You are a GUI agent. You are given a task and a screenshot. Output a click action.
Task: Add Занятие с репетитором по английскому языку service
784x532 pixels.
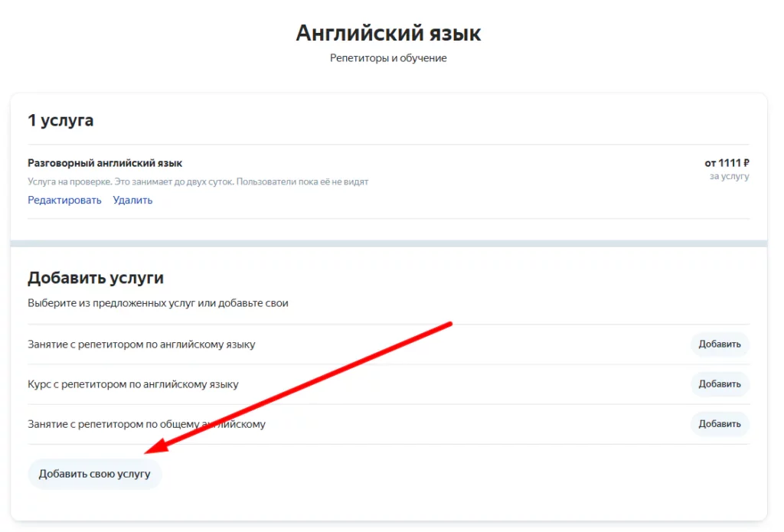pos(720,344)
